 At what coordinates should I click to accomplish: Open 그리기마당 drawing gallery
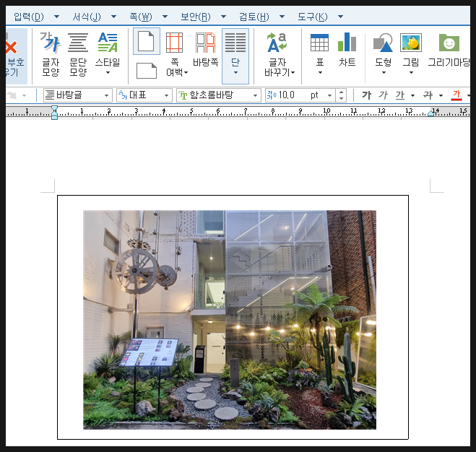449,49
